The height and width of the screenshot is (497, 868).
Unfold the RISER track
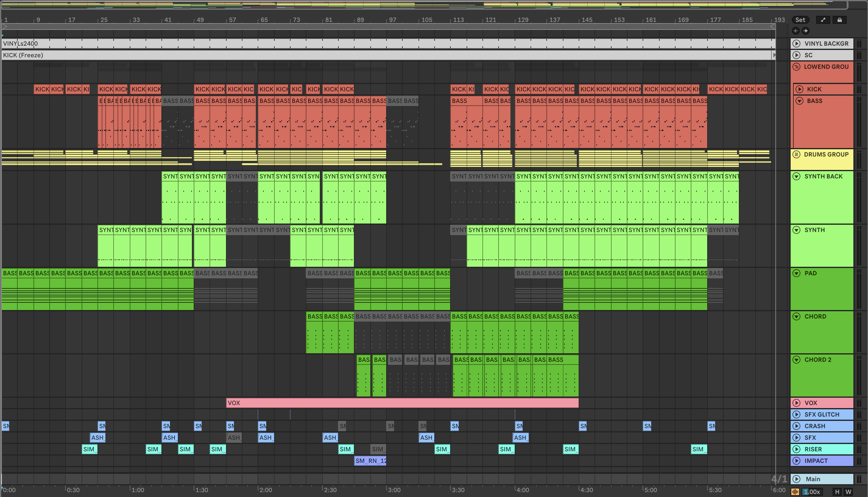pyautogui.click(x=796, y=449)
